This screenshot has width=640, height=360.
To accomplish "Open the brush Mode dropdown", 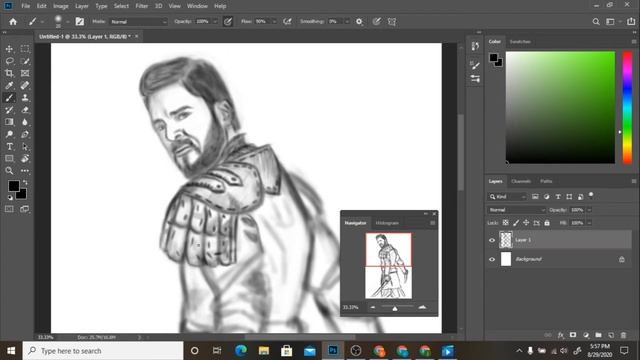I will (x=139, y=22).
